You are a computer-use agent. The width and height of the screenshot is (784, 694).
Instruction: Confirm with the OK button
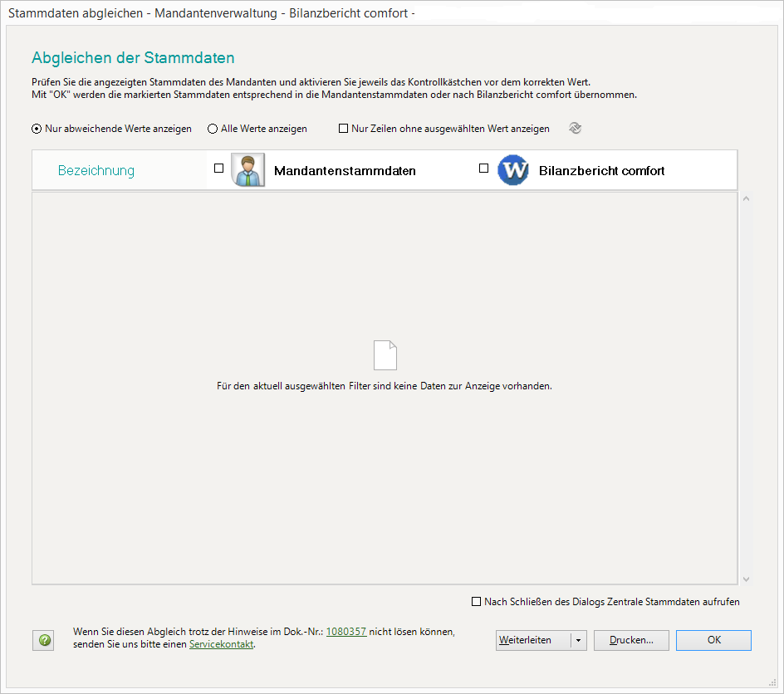point(713,640)
